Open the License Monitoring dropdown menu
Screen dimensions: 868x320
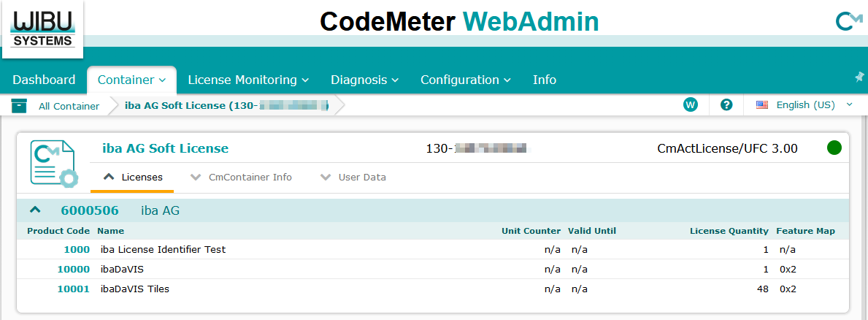click(x=248, y=80)
